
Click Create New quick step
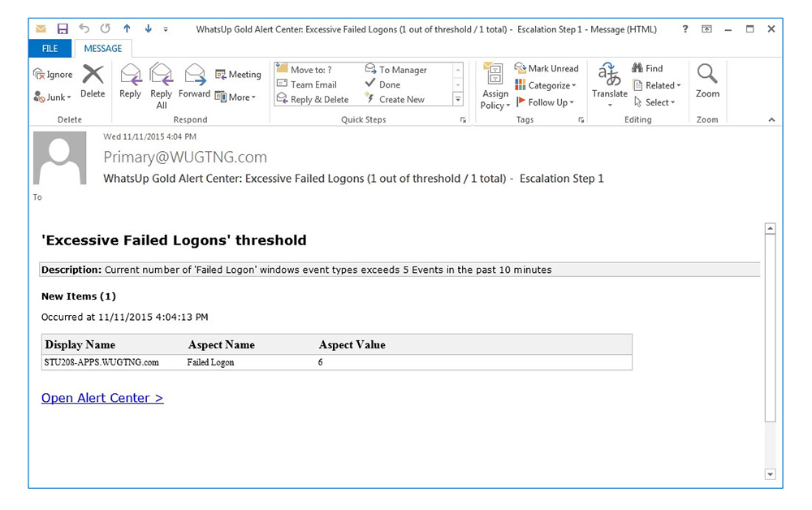395,99
